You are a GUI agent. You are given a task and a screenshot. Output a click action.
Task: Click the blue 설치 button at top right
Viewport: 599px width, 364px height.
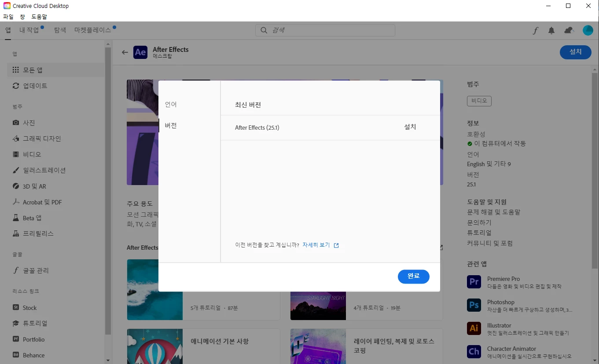(576, 52)
